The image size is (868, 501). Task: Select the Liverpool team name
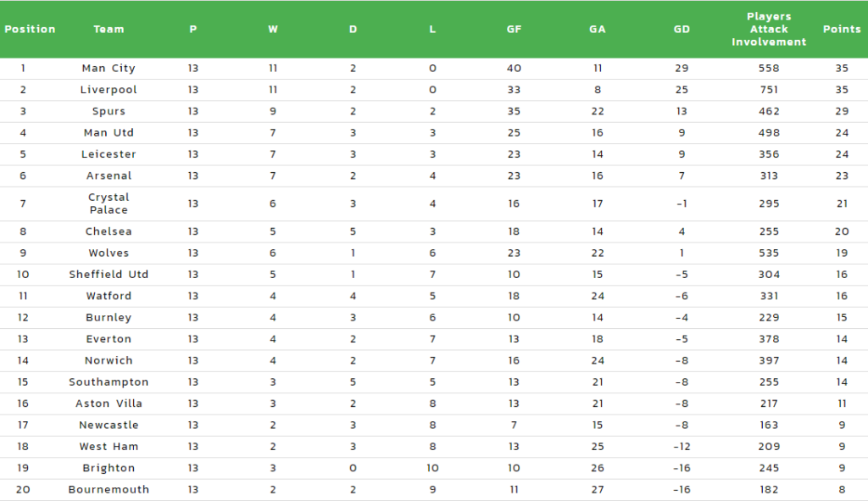(108, 90)
